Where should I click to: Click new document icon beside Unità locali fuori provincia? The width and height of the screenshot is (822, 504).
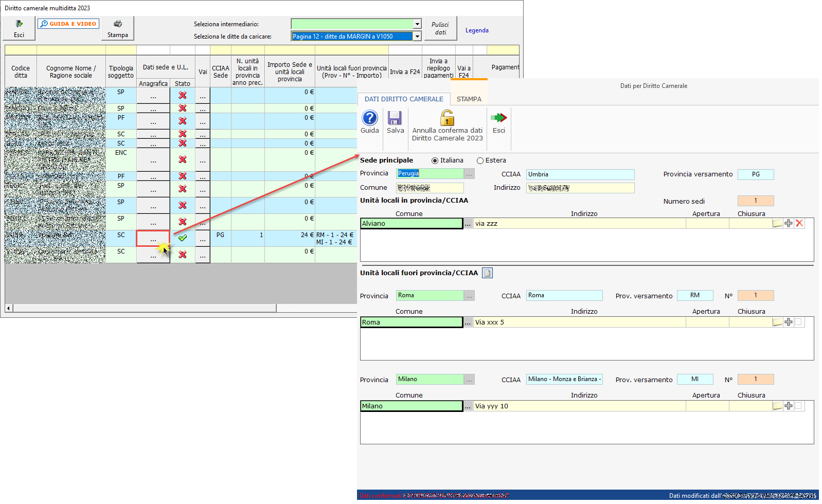(487, 273)
